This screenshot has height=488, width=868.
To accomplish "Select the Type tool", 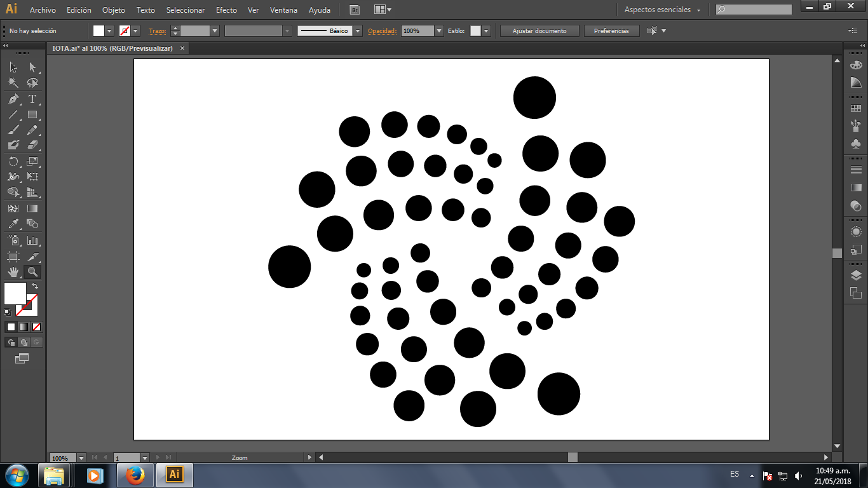I will [x=32, y=99].
